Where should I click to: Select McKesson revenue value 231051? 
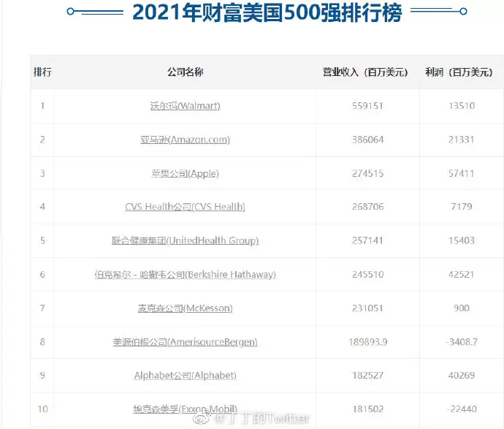[x=367, y=308]
